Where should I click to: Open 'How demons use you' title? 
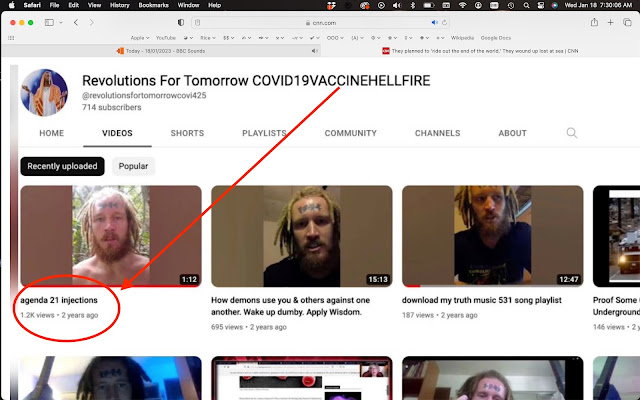(x=290, y=306)
